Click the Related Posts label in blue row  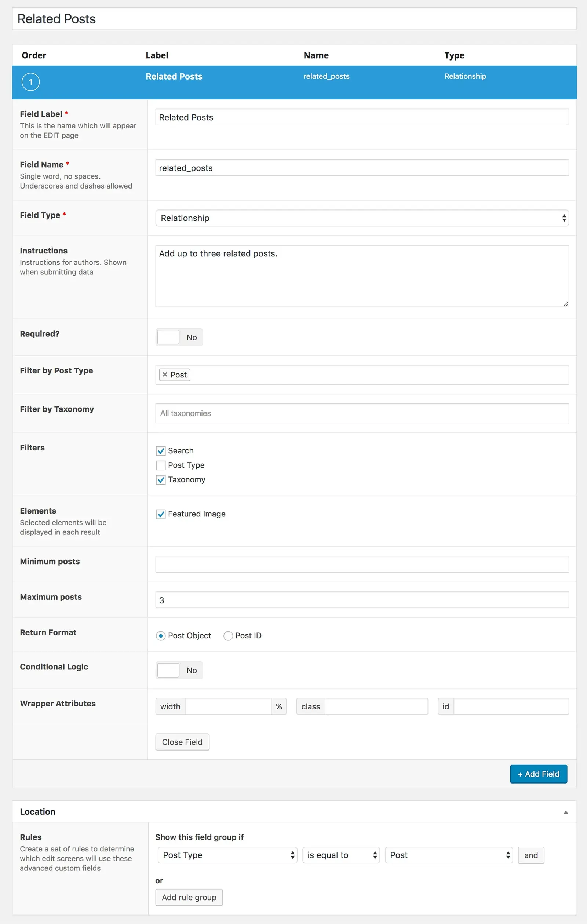tap(174, 76)
